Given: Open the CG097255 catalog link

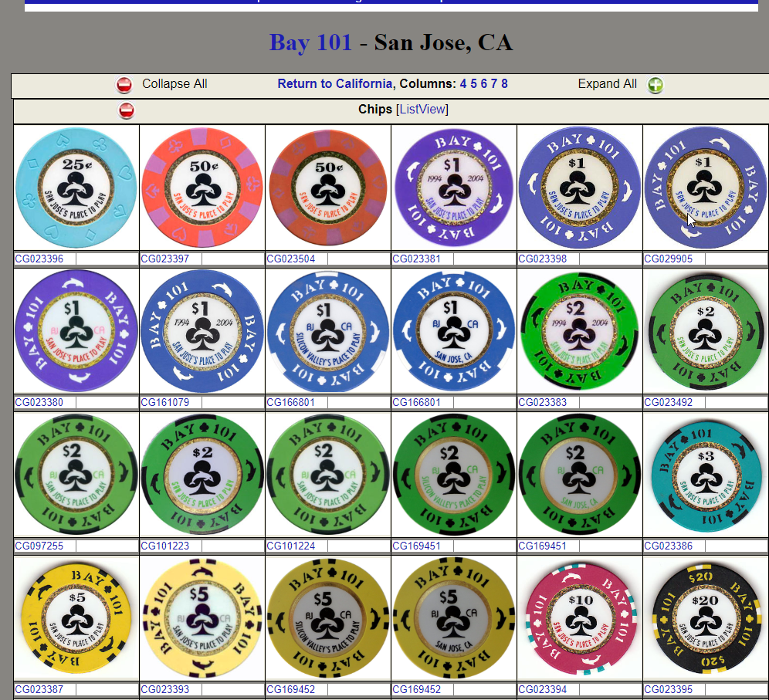Looking at the screenshot, I should click(39, 546).
